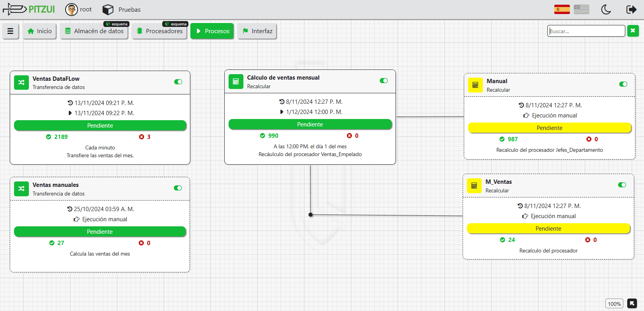The width and height of the screenshot is (644, 311).
Task: Click error count icon 3 in Ventas DataFLow
Action: click(x=142, y=137)
